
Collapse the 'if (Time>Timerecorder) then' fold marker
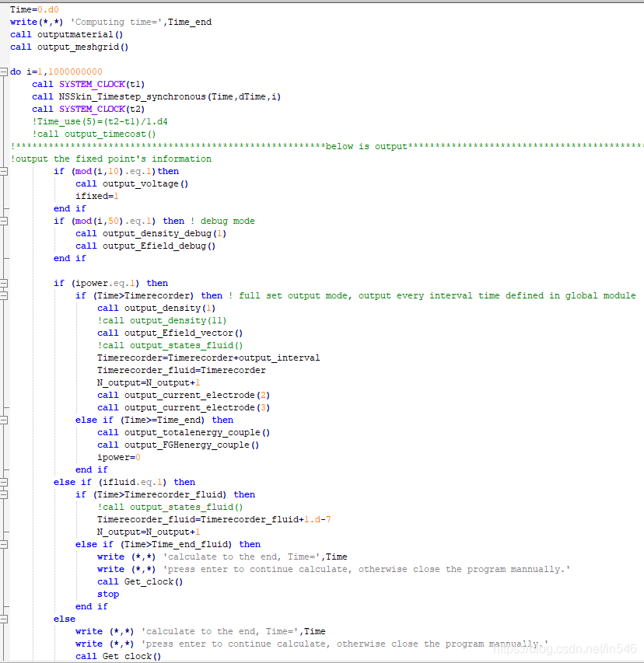pyautogui.click(x=4, y=296)
